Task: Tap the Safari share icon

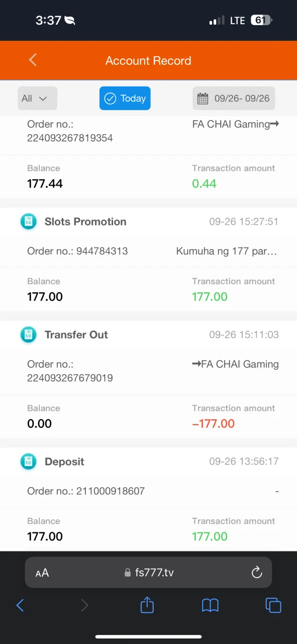Action: [147, 605]
